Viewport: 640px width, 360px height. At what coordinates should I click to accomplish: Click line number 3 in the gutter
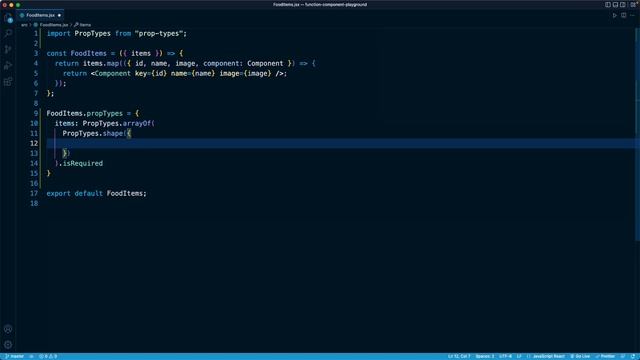coord(36,53)
